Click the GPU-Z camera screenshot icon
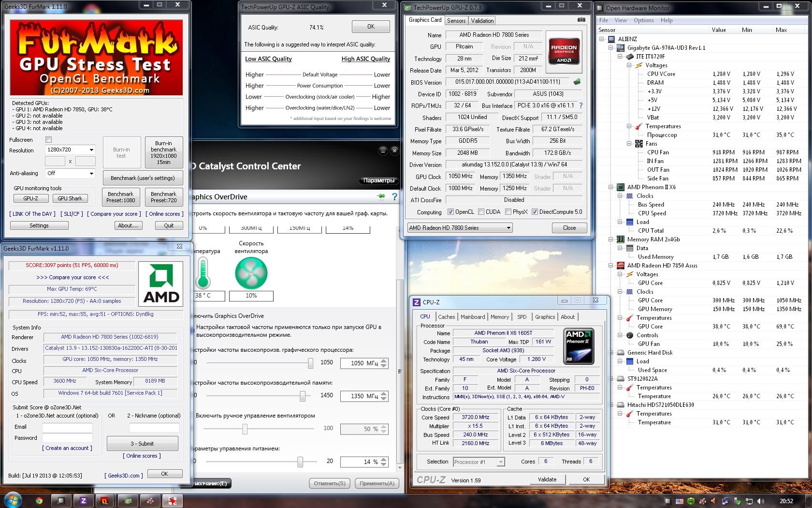Image resolution: width=812 pixels, height=508 pixels. pyautogui.click(x=581, y=20)
